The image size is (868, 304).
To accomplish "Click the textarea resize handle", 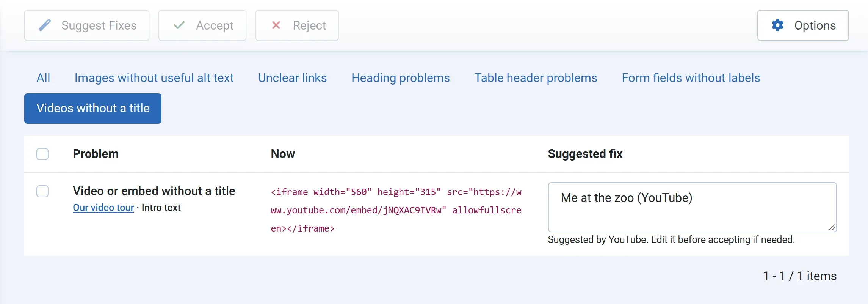I will (832, 227).
